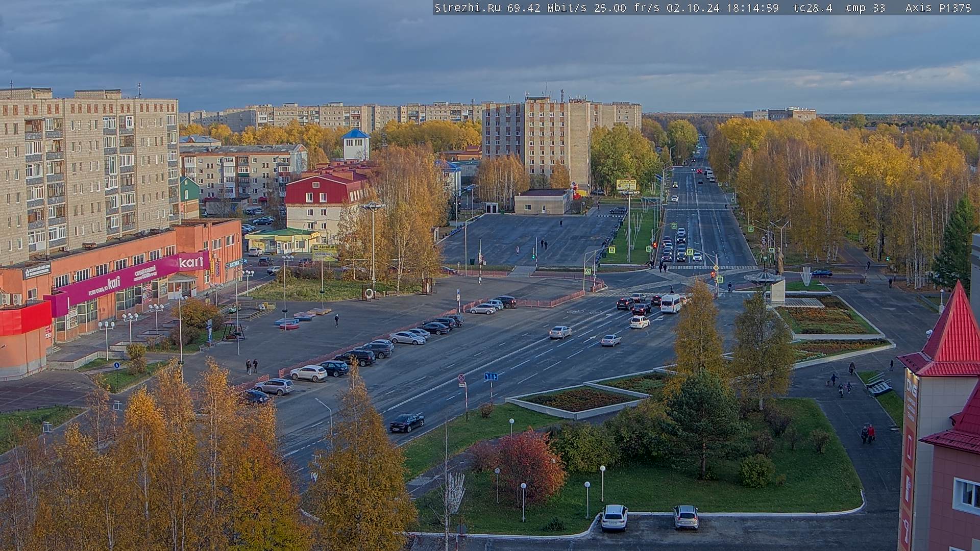980x551 pixels.
Task: Select the 02.10.24 date stamp
Action: click(x=693, y=8)
